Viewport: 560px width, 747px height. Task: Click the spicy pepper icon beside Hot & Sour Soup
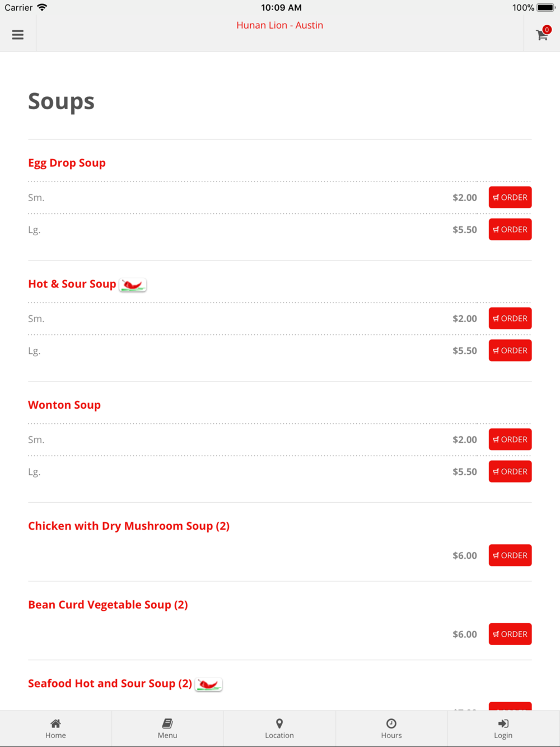pyautogui.click(x=133, y=285)
